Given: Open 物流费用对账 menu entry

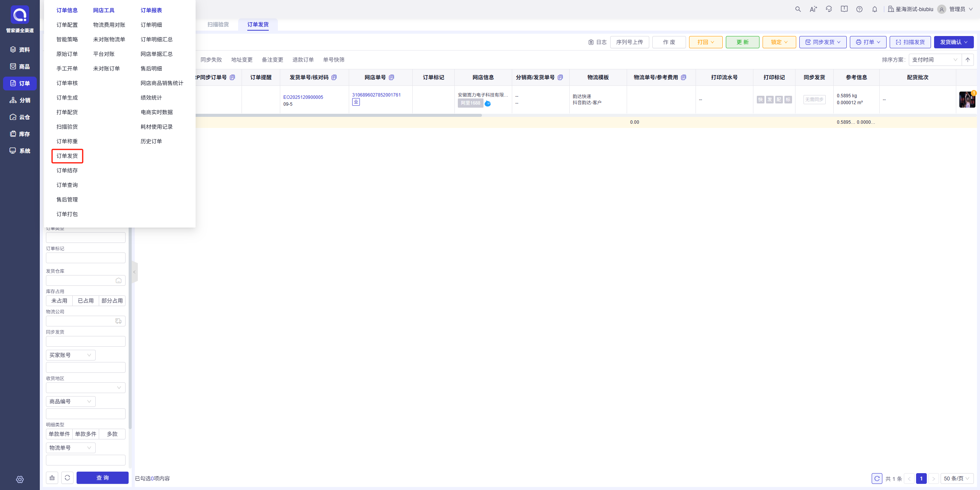Looking at the screenshot, I should point(109,25).
